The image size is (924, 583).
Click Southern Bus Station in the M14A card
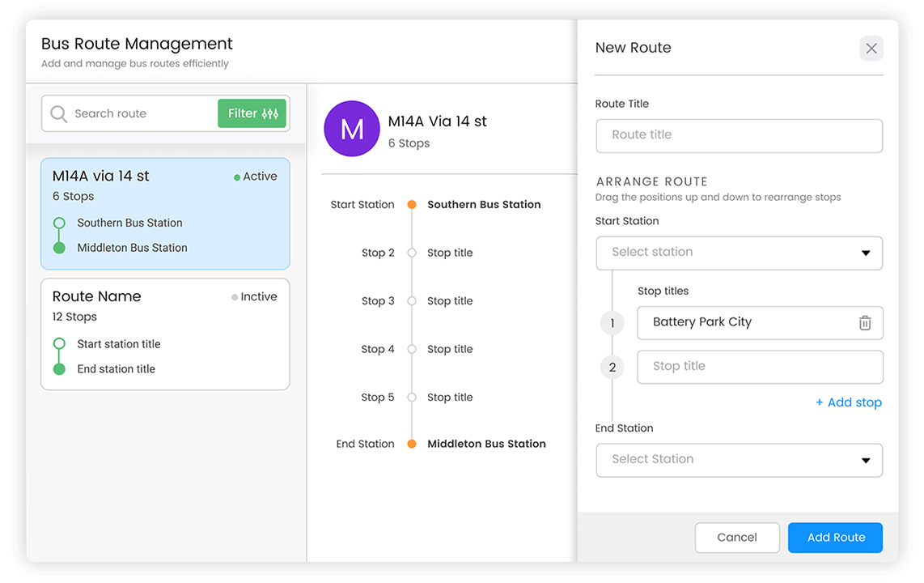tap(129, 223)
